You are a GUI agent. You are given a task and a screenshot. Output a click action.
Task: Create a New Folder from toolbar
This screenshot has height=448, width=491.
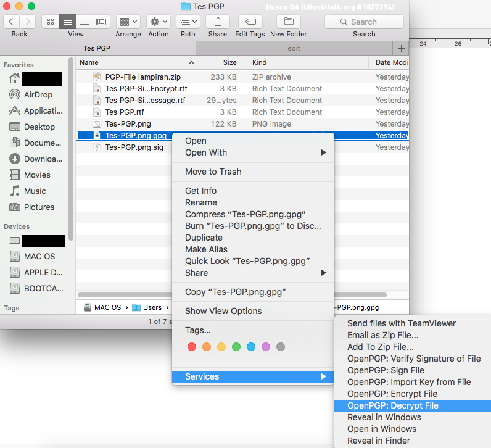coord(289,22)
